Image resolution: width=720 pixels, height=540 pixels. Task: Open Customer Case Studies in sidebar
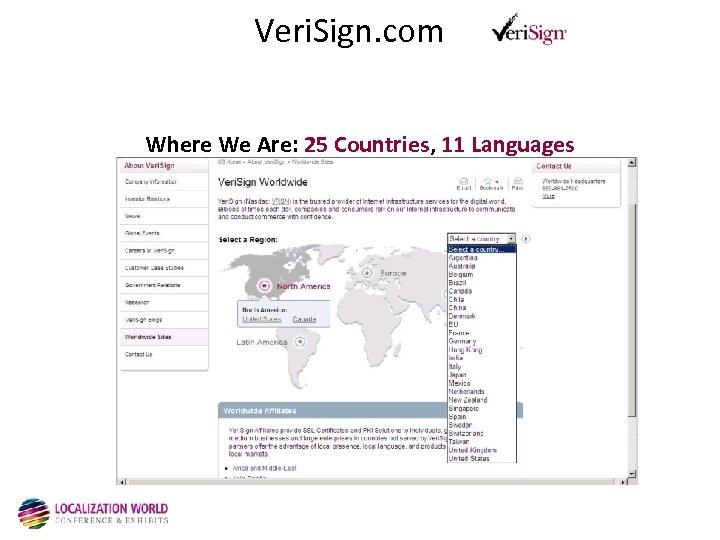coord(154,267)
